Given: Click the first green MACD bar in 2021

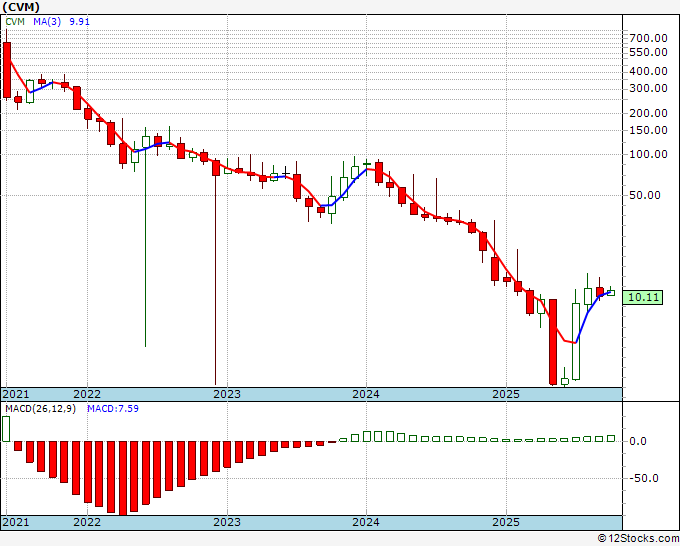Looking at the screenshot, I should [6, 429].
